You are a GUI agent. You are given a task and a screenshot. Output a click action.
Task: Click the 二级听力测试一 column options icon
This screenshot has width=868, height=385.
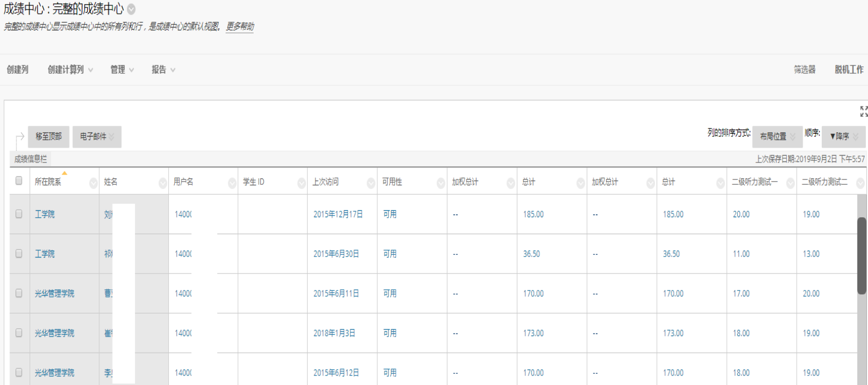pos(790,183)
